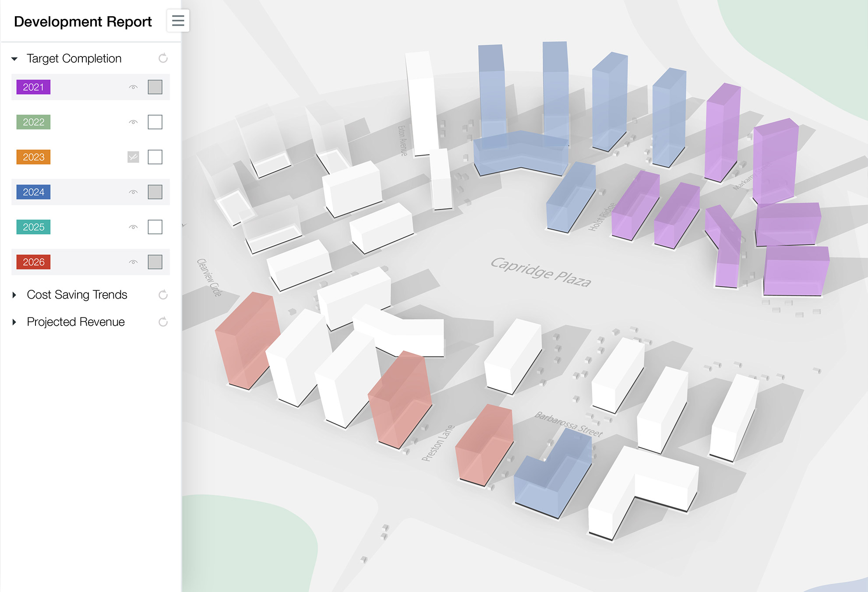Viewport: 868px width, 592px height.
Task: Click the Cost Saving Trends refresh icon
Action: pyautogui.click(x=163, y=295)
